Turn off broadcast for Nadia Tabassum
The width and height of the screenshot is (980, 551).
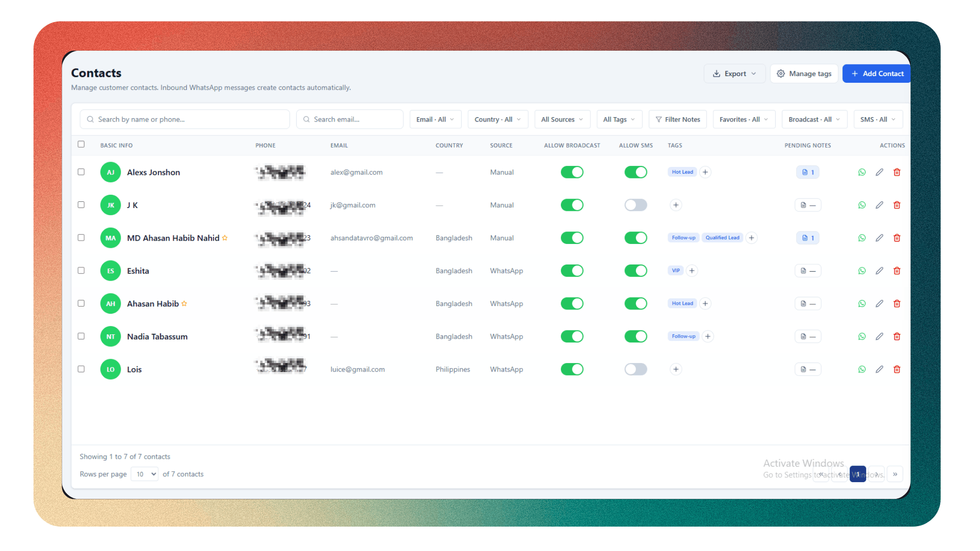[x=572, y=337]
